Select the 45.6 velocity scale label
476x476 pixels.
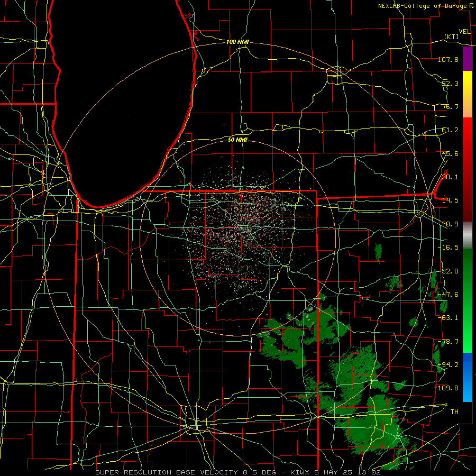[x=450, y=153]
